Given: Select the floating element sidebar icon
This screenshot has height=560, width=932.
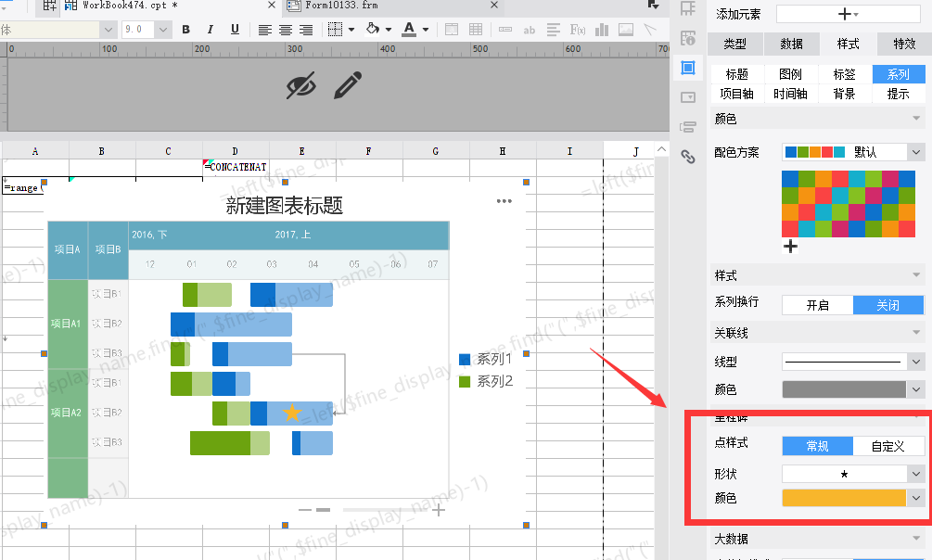Looking at the screenshot, I should pos(688,68).
